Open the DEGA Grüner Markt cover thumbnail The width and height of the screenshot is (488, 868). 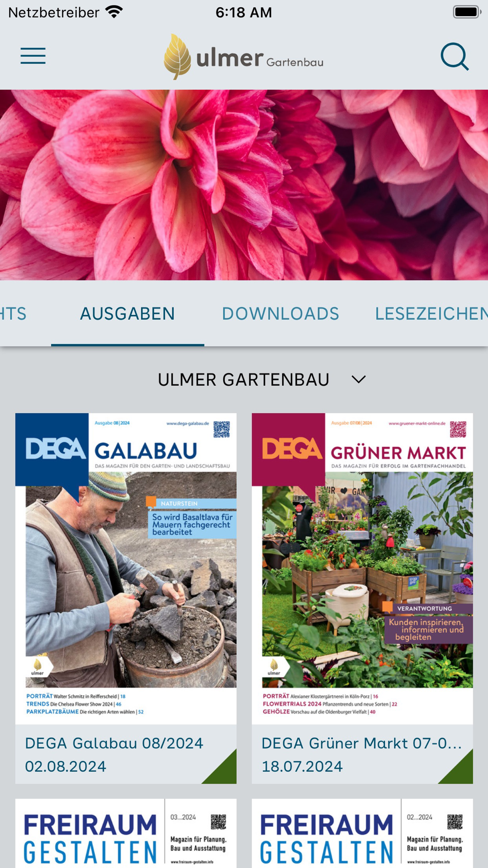pos(362,569)
